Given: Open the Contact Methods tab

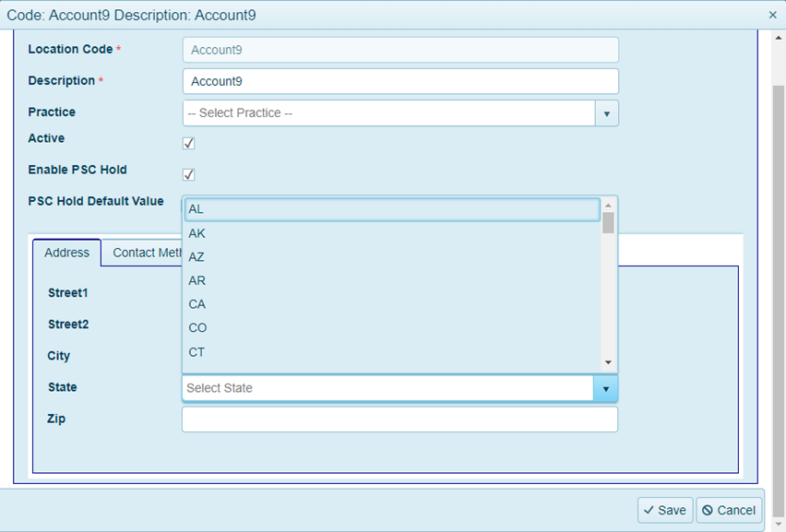Looking at the screenshot, I should pyautogui.click(x=143, y=253).
